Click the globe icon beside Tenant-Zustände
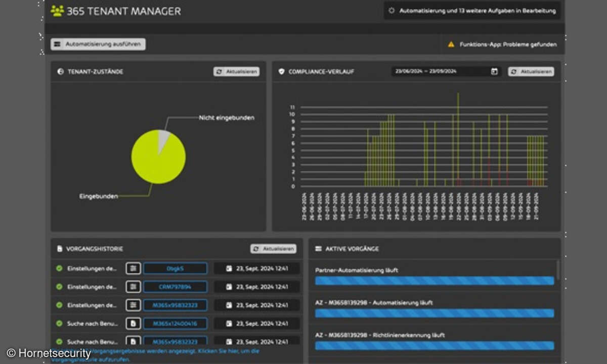The width and height of the screenshot is (607, 364). 60,72
